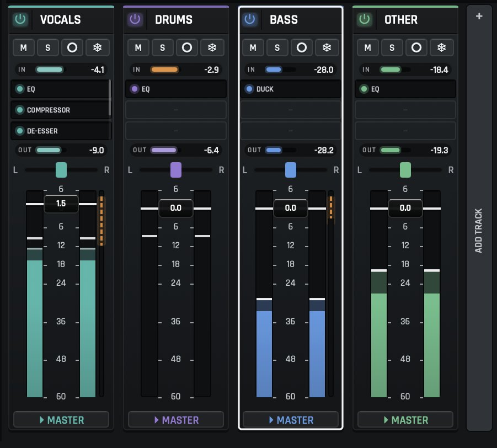Click the second empty effect slot on DRUMS
The width and height of the screenshot is (497, 448).
tap(176, 110)
